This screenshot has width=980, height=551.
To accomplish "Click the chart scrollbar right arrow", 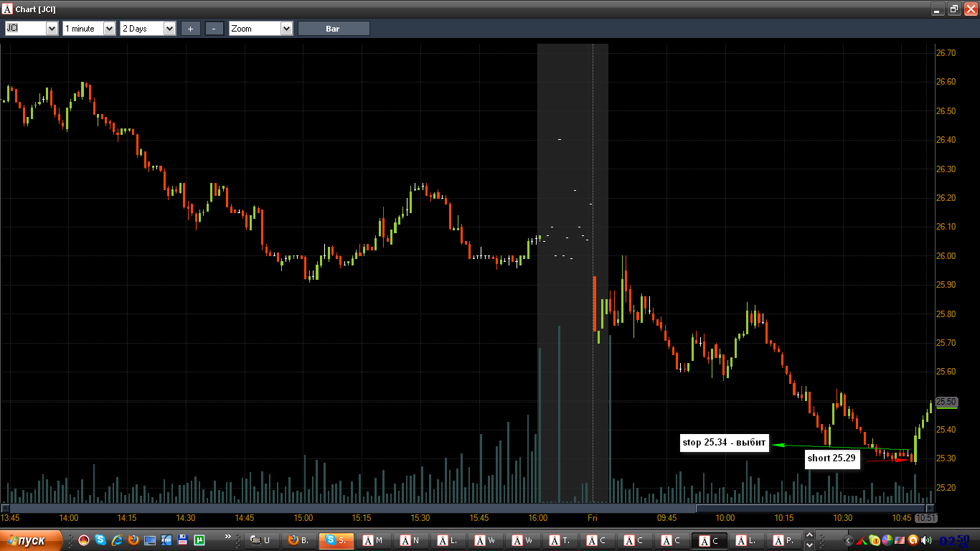I will (x=930, y=508).
